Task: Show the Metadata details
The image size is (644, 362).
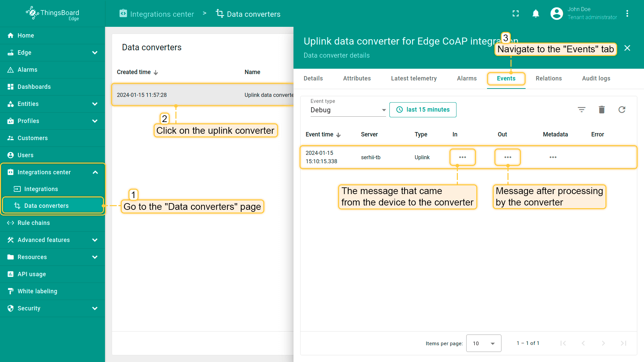Action: (x=553, y=157)
